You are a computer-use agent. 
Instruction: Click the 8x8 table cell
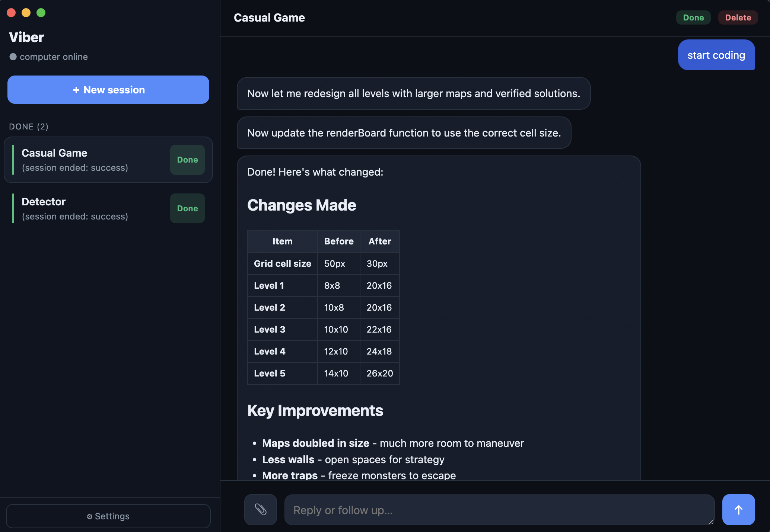[339, 285]
